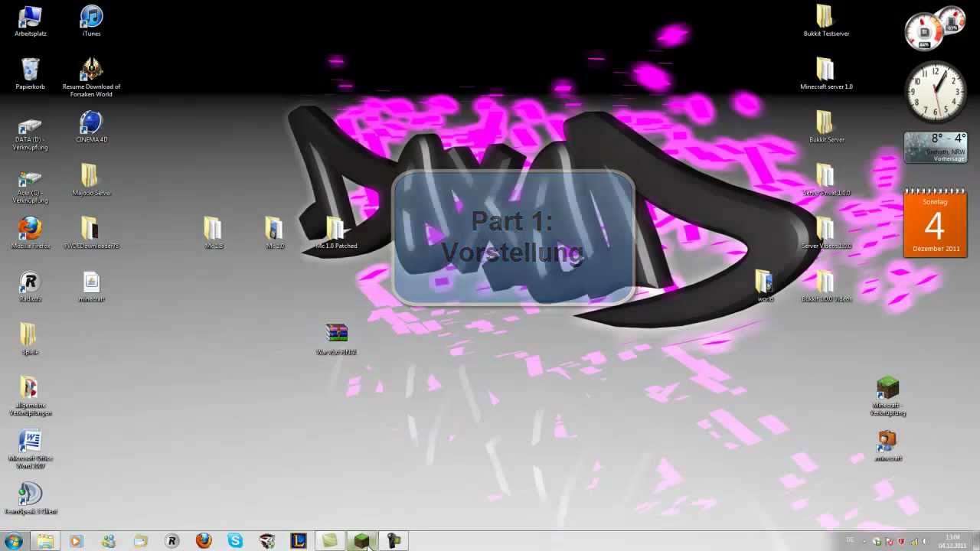The height and width of the screenshot is (551, 980).
Task: Open the iTunes desktop shortcut
Action: [x=91, y=21]
